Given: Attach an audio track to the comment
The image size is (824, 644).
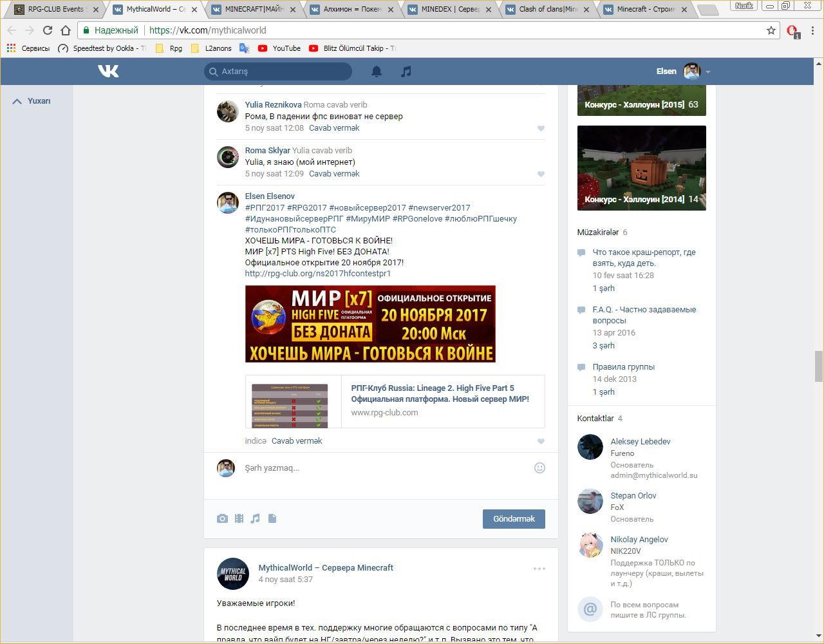Looking at the screenshot, I should point(256,518).
